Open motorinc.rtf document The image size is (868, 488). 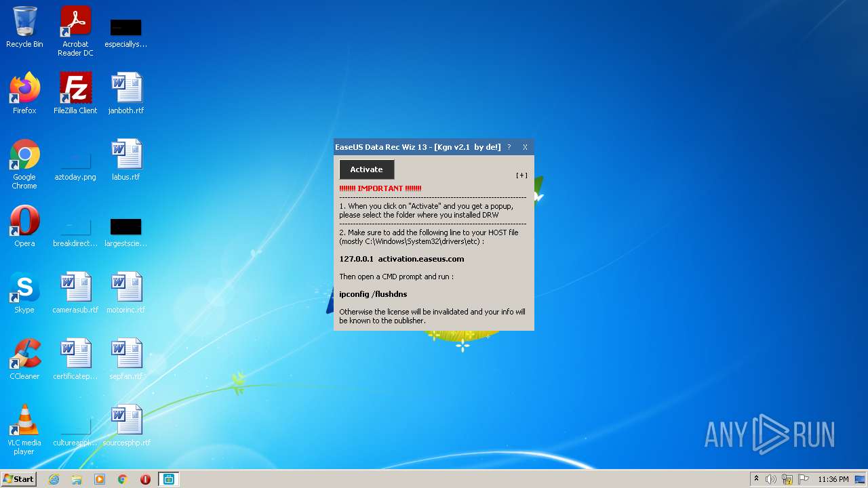point(126,293)
